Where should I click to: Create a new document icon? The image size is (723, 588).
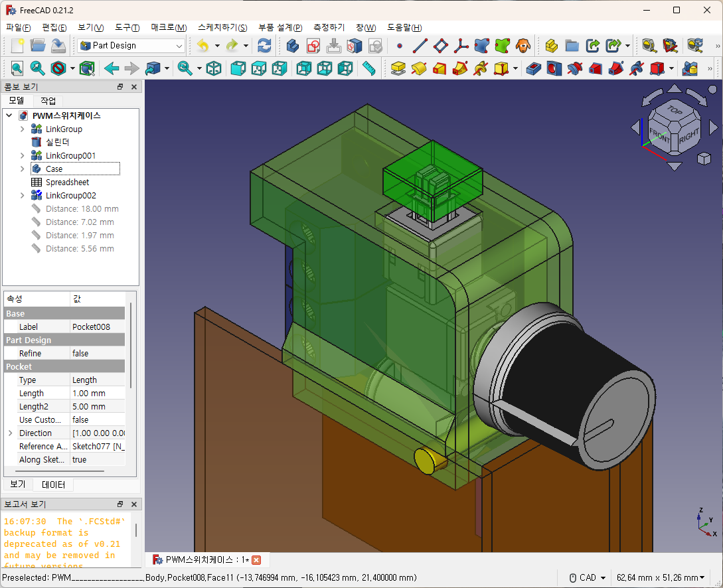17,46
